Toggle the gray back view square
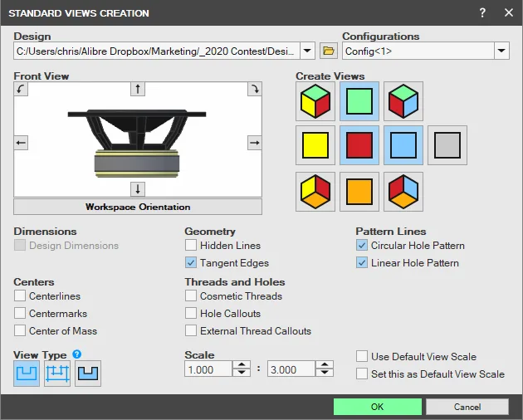The height and width of the screenshot is (420, 523). (447, 145)
